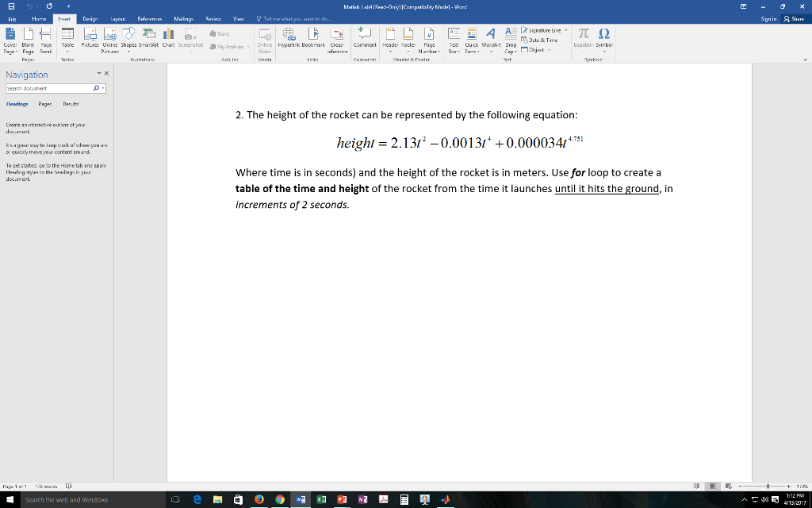Expand the Object dropdown arrow

(x=549, y=50)
